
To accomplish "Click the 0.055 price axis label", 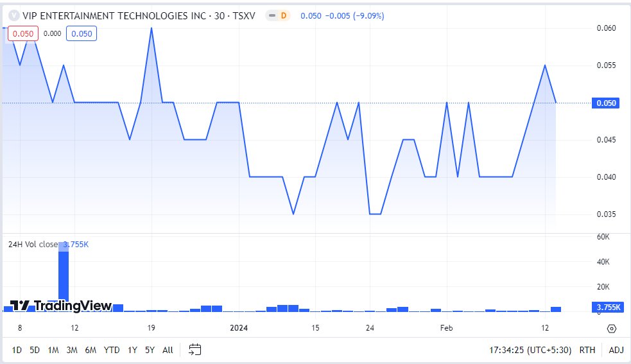I will pyautogui.click(x=606, y=65).
